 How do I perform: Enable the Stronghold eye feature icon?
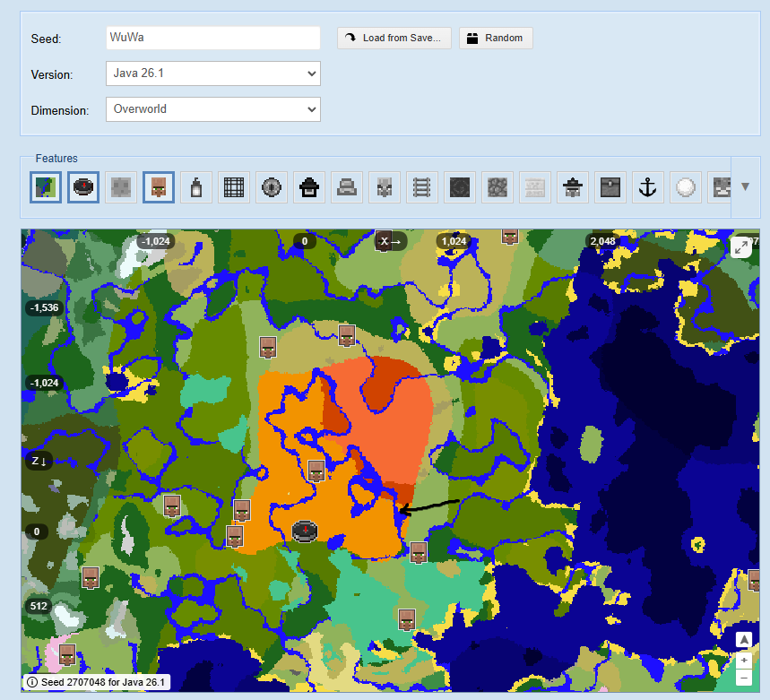(x=273, y=187)
